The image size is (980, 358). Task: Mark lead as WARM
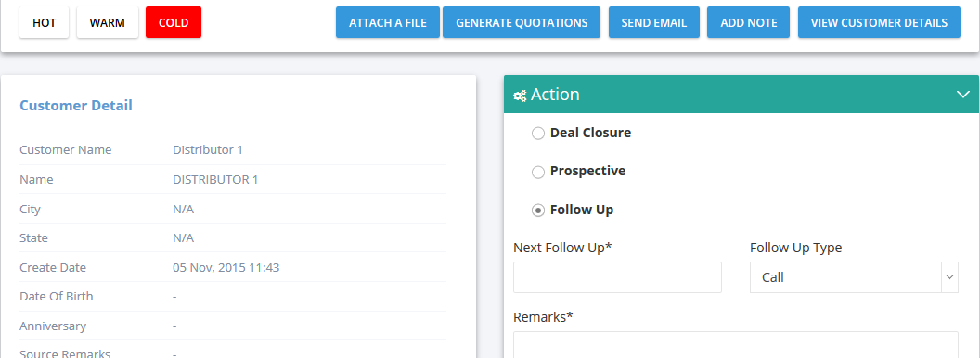(108, 22)
